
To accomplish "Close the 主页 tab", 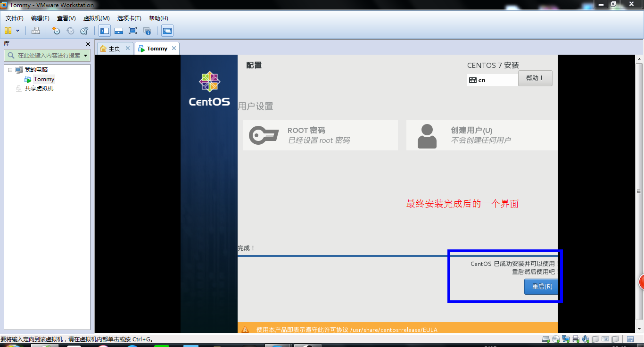I will pos(128,48).
